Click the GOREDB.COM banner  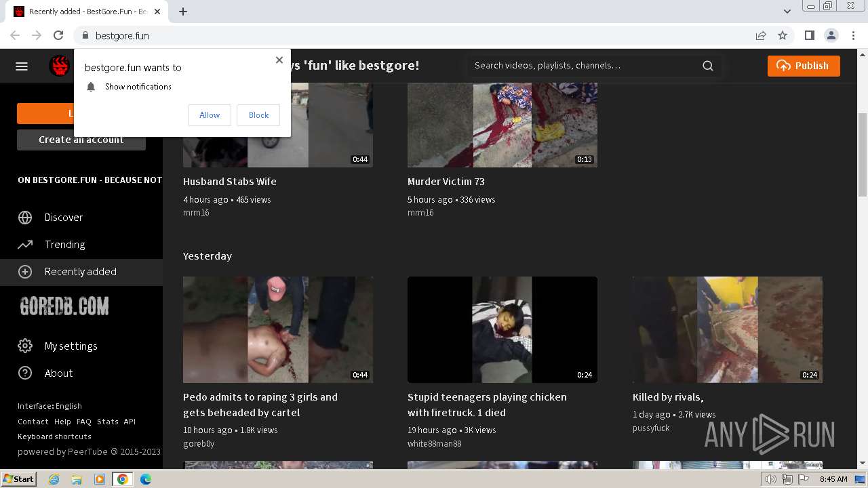coord(64,306)
